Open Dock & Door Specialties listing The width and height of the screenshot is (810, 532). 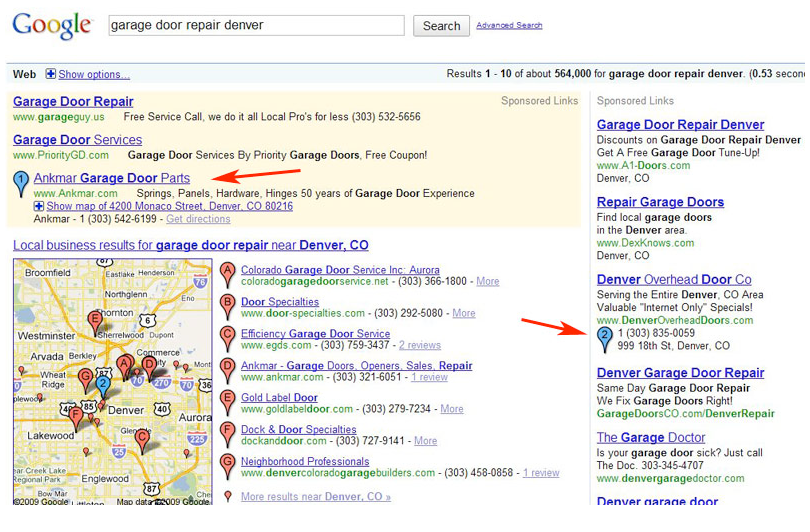pos(299,430)
